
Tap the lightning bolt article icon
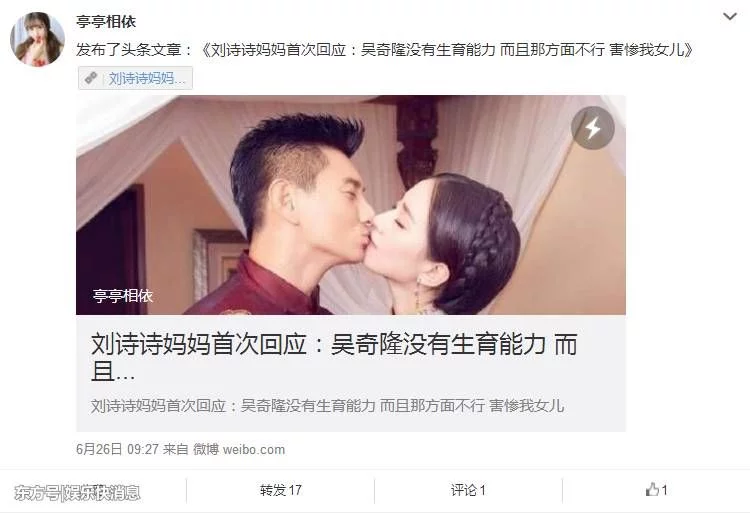tap(593, 128)
